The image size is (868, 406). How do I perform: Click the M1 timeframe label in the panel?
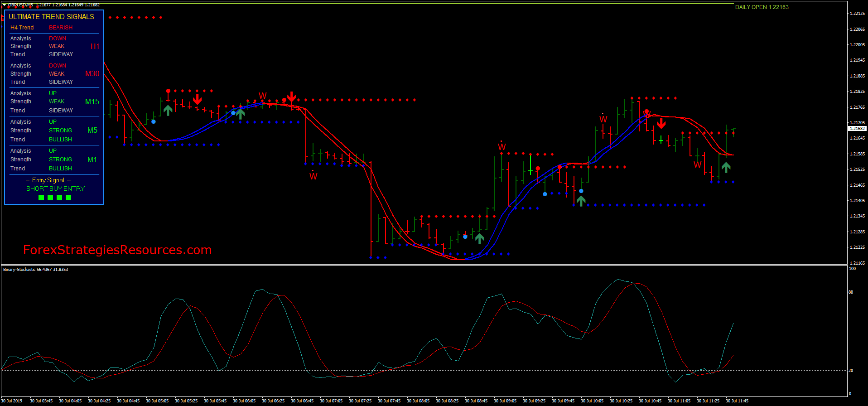click(92, 159)
